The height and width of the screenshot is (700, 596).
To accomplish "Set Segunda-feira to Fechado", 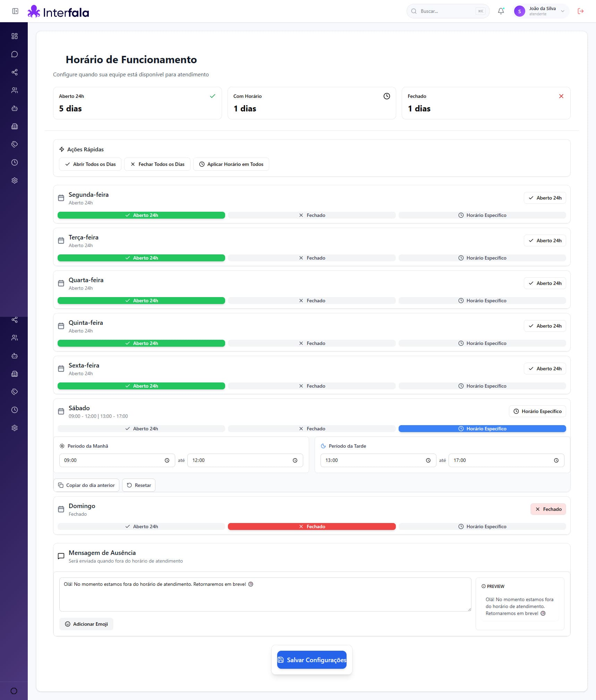I will pyautogui.click(x=312, y=215).
